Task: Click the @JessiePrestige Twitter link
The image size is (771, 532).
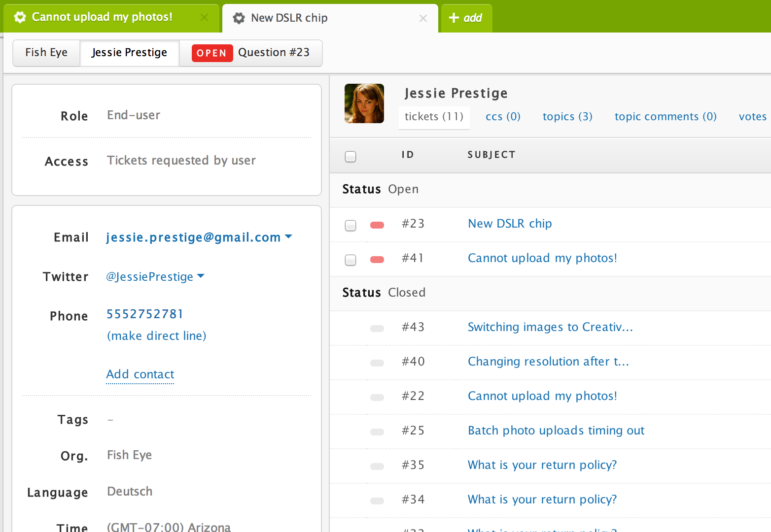Action: pos(150,277)
